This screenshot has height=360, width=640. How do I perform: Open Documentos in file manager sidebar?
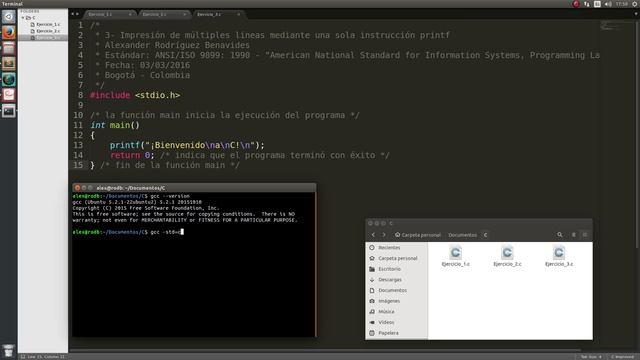tap(396, 290)
